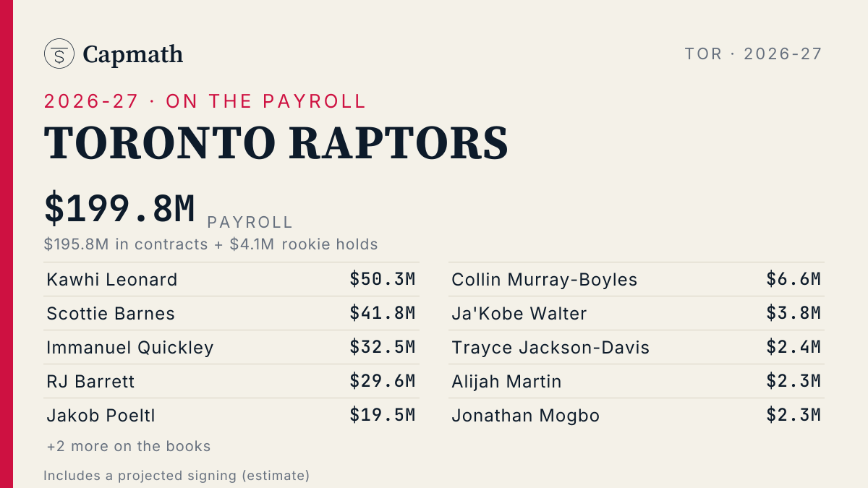The image size is (868, 488).
Task: Open Kawhi Leonard's contract row
Action: [231, 279]
